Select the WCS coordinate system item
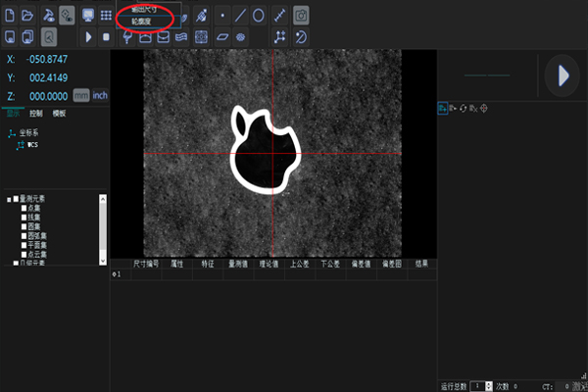The image size is (588, 392). pyautogui.click(x=32, y=144)
